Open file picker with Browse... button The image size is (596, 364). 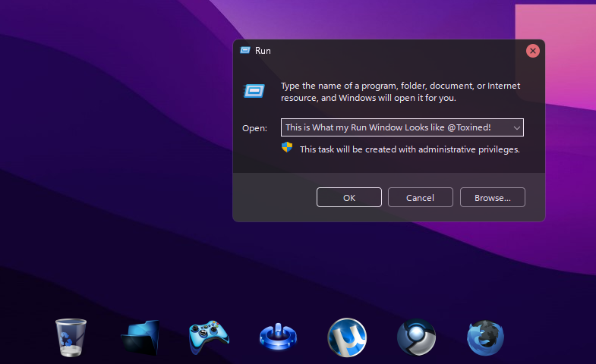492,197
